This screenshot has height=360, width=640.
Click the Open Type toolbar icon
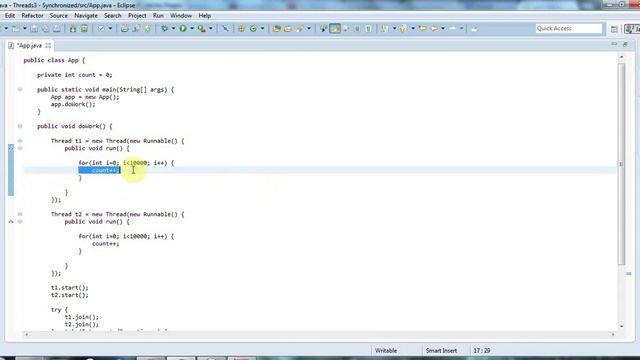coord(276,29)
